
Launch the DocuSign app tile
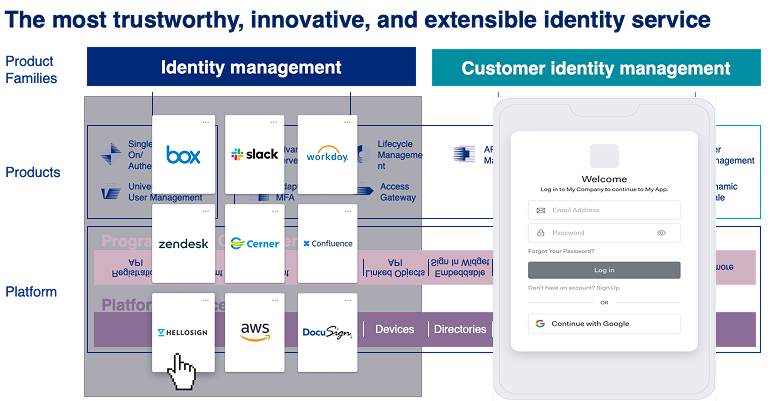tap(327, 332)
